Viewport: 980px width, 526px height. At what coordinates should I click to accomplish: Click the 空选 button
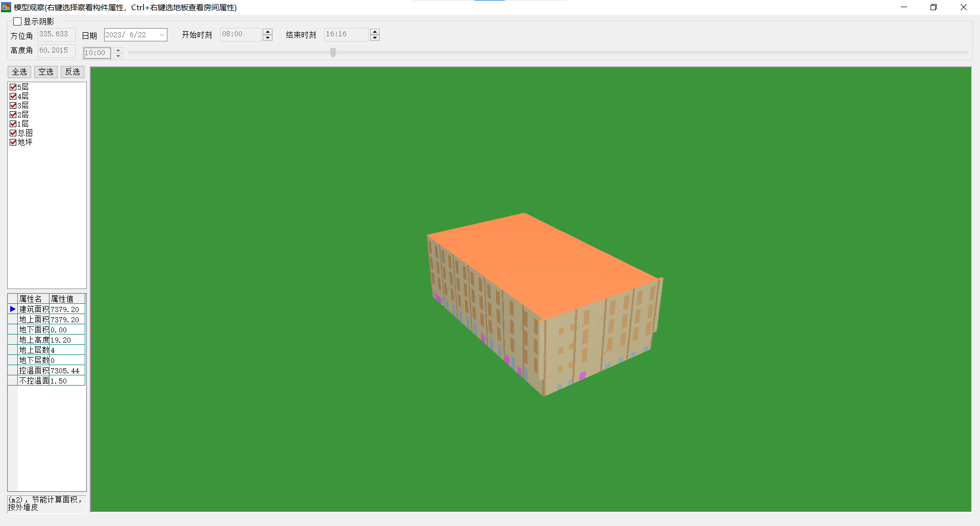[46, 72]
